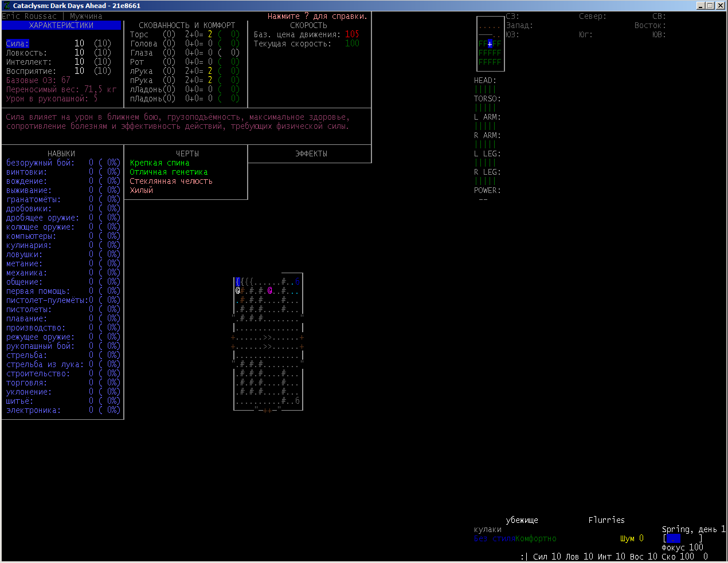Switch to the ЭФФЕКТЫ section

[311, 153]
